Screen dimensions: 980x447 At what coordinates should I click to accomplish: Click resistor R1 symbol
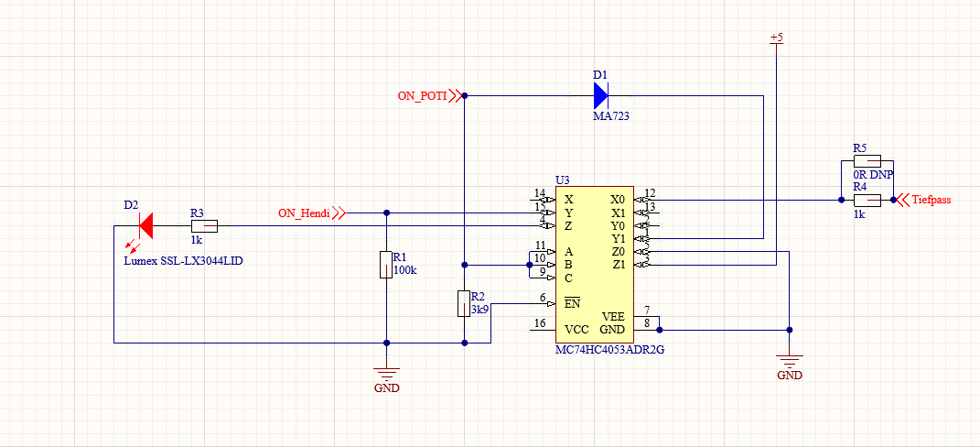coord(385,266)
